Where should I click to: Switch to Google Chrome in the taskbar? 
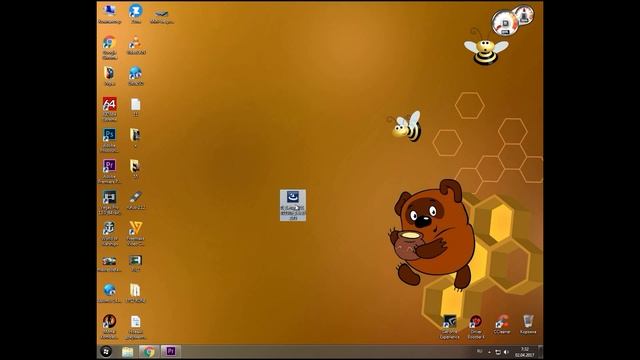pyautogui.click(x=149, y=351)
